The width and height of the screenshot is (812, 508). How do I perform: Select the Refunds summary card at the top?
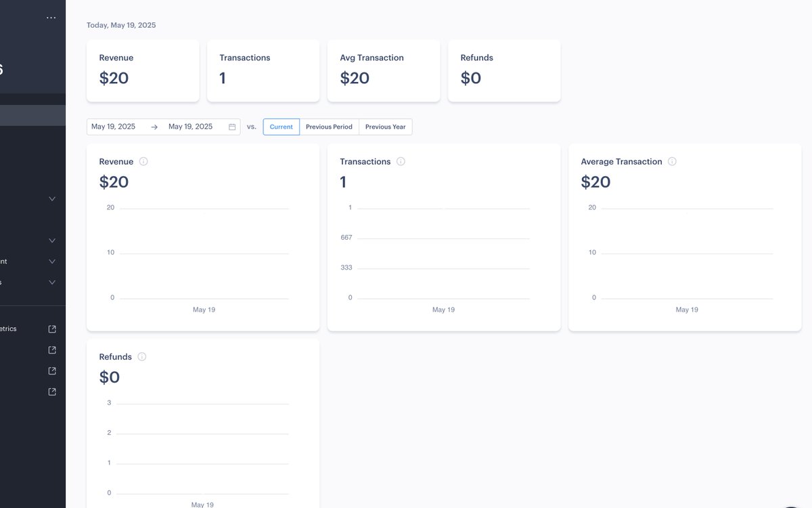[x=504, y=70]
